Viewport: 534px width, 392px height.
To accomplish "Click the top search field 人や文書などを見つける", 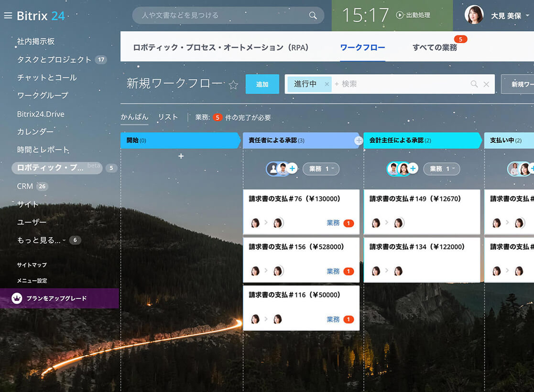I will click(x=228, y=15).
